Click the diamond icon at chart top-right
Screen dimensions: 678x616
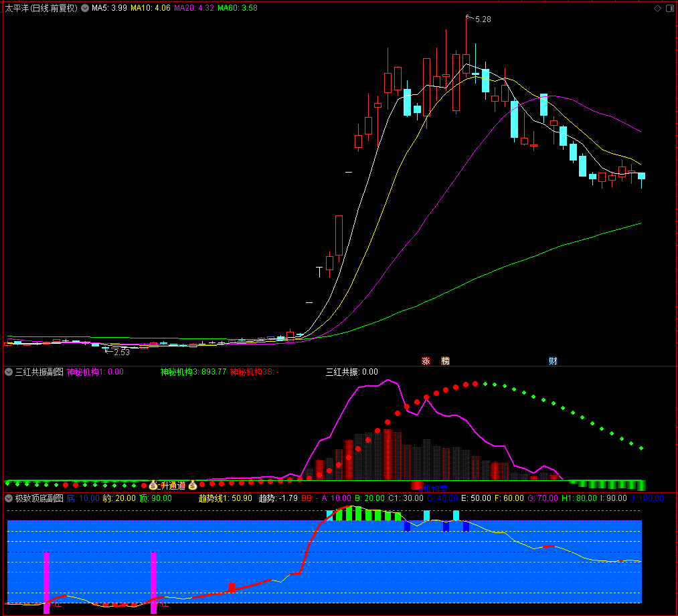tap(657, 8)
